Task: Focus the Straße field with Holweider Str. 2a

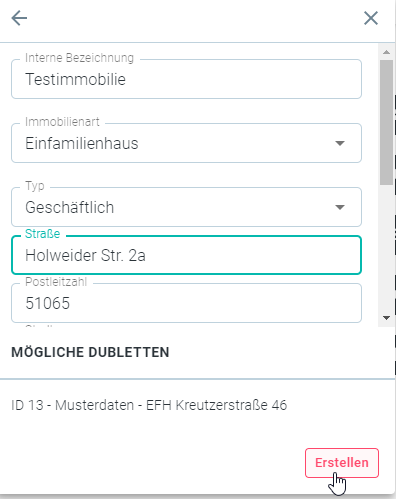Action: (x=186, y=255)
